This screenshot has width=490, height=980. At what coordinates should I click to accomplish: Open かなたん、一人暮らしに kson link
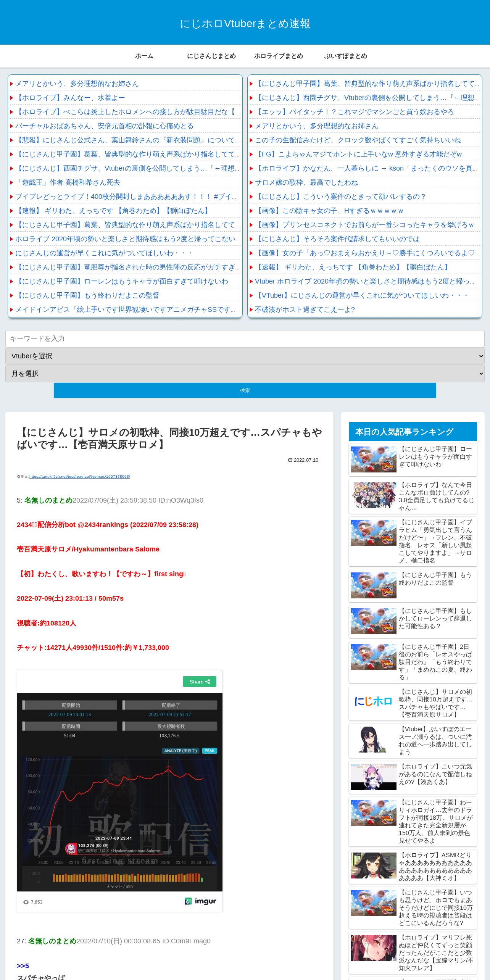click(x=367, y=168)
